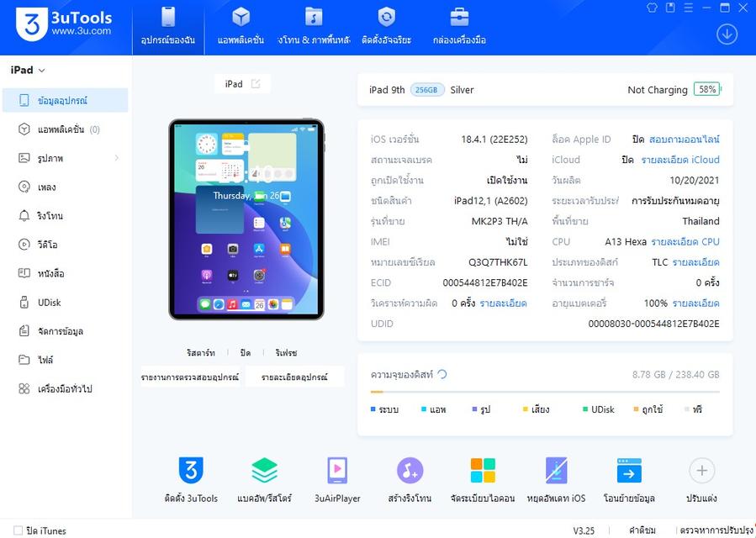Screen dimensions: 756x538
Task: Open เครื่องมือทั่วไป common tools in sidebar
Action: 65,388
